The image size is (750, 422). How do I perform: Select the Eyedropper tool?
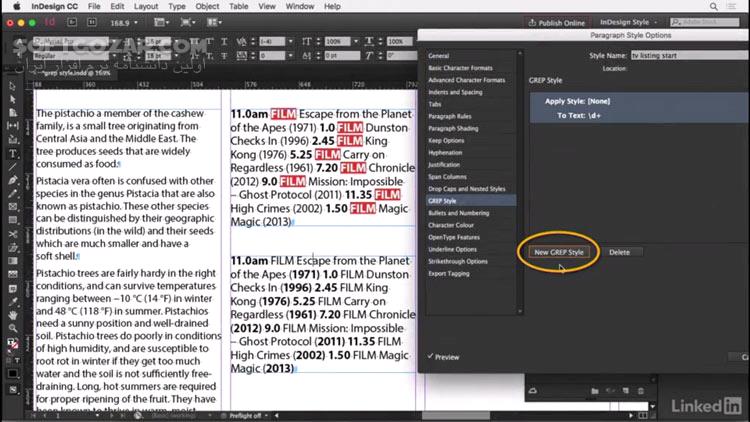12,301
